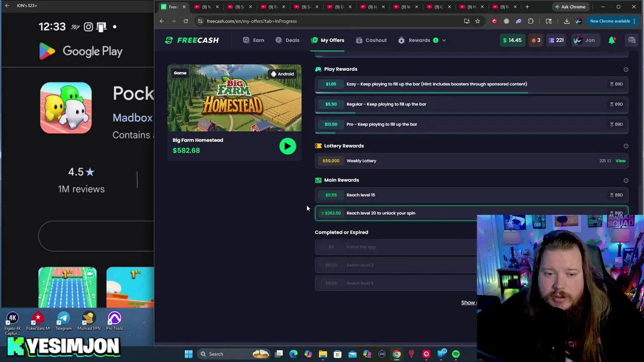Open the Deals tab
Image resolution: width=644 pixels, height=362 pixels.
pyautogui.click(x=287, y=40)
